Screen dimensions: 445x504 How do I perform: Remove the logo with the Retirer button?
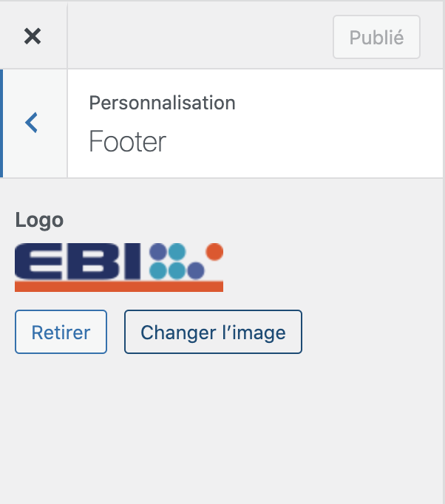click(x=61, y=332)
